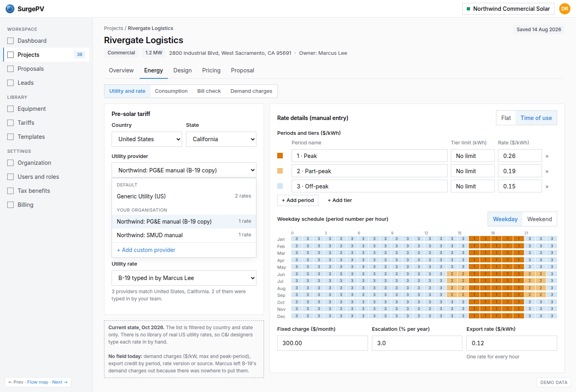Click the Peak rate field showing 0.26

[x=520, y=156]
